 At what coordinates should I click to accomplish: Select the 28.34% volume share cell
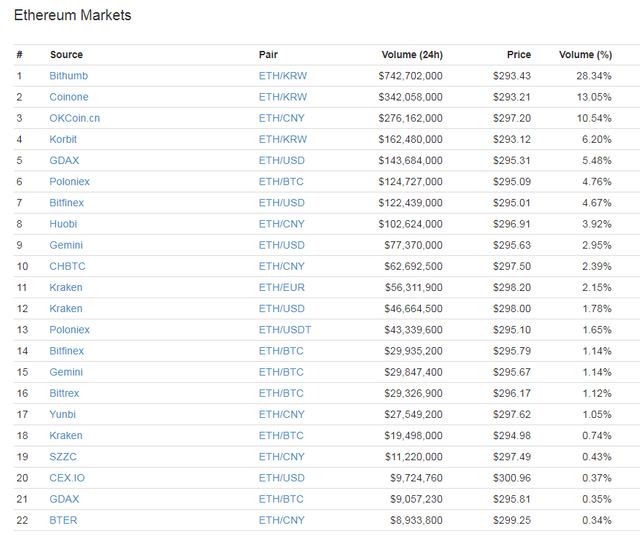click(x=594, y=76)
